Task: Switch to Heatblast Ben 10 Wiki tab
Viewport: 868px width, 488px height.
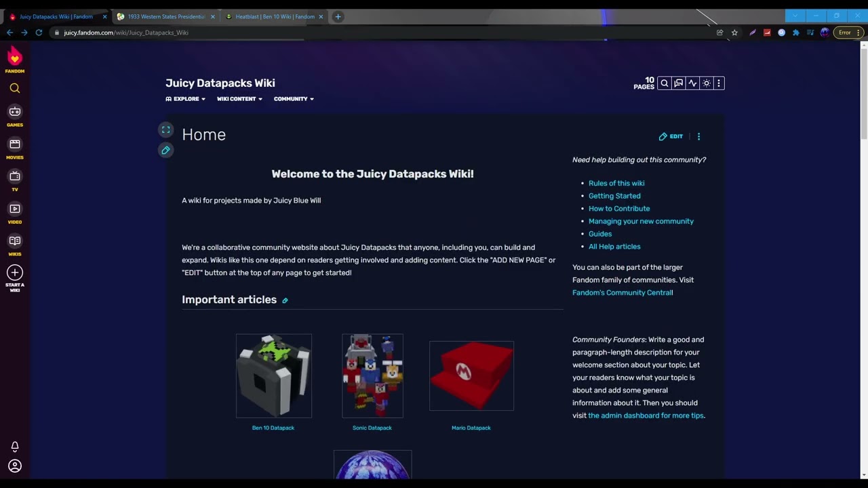Action: click(x=274, y=16)
